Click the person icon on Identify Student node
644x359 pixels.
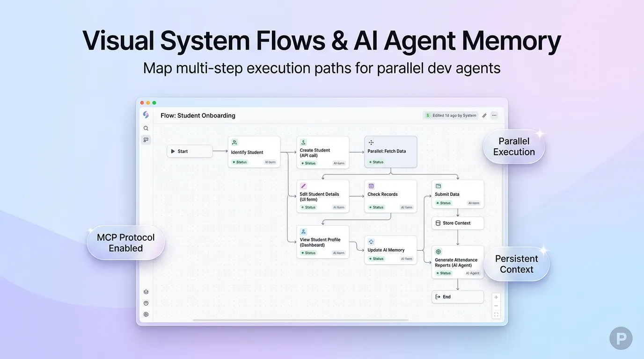click(x=234, y=143)
